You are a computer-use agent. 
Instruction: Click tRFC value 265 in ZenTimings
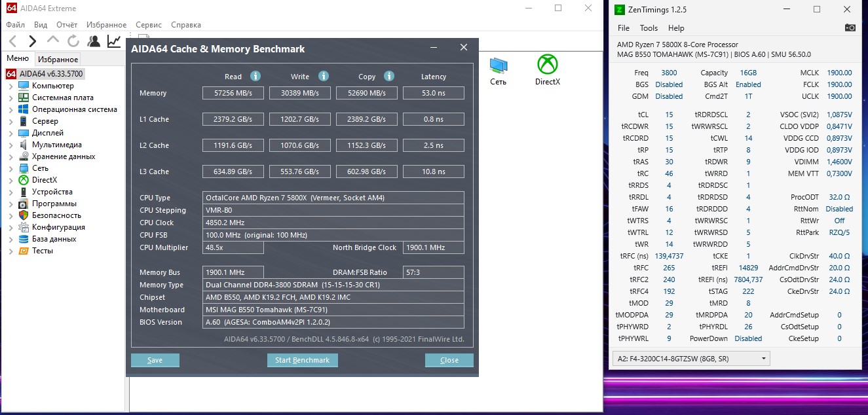(669, 268)
